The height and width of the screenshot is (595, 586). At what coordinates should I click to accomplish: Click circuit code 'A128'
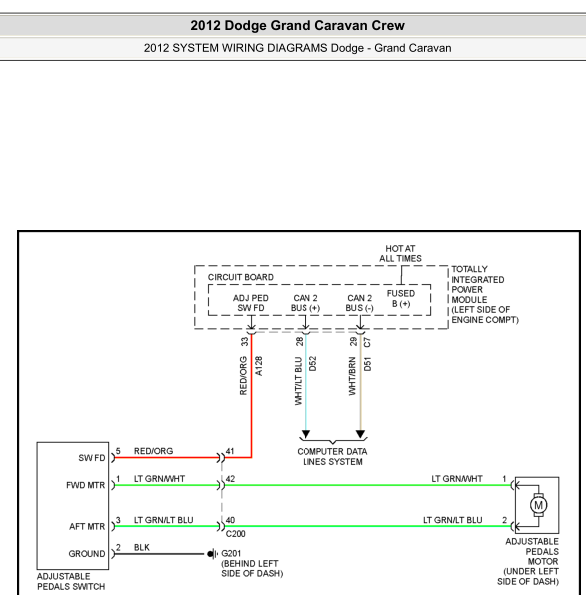[x=258, y=366]
